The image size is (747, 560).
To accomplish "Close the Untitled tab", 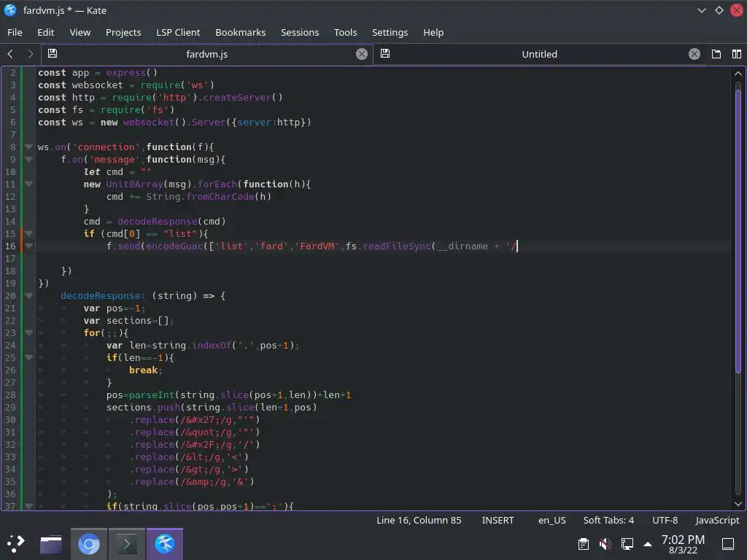I will pyautogui.click(x=694, y=54).
